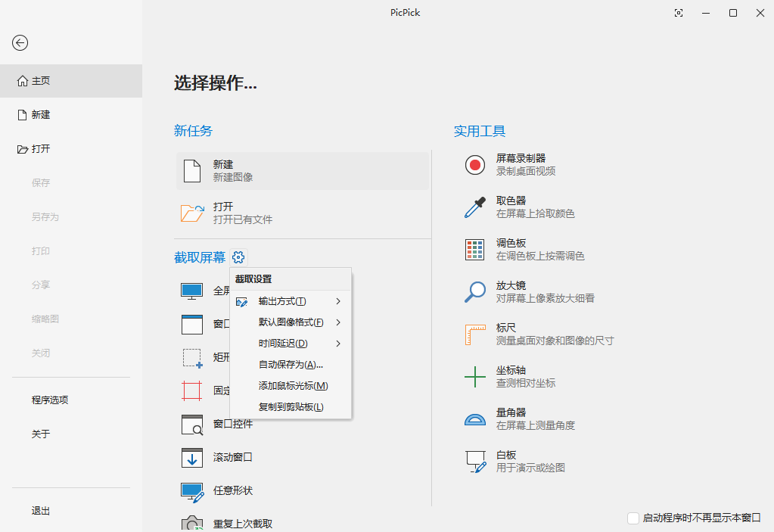Click the 在屏幕上拾取颜色 description text
The height and width of the screenshot is (532, 774).
[x=536, y=213]
